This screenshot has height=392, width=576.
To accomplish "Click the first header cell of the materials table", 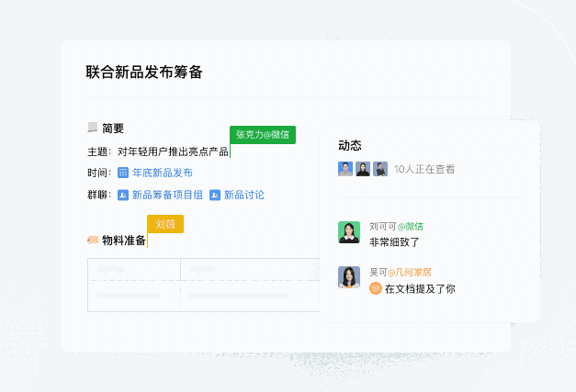I will point(134,269).
